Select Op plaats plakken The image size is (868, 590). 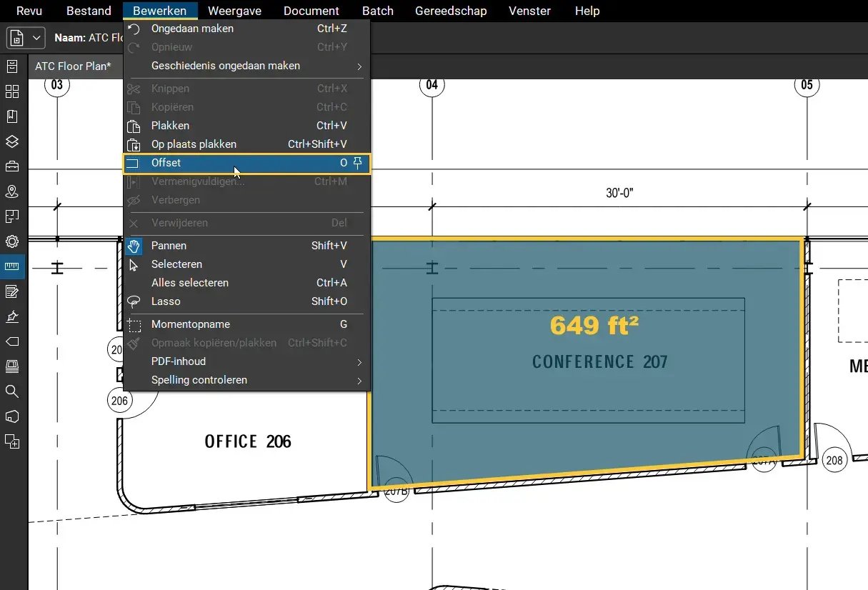pyautogui.click(x=246, y=144)
